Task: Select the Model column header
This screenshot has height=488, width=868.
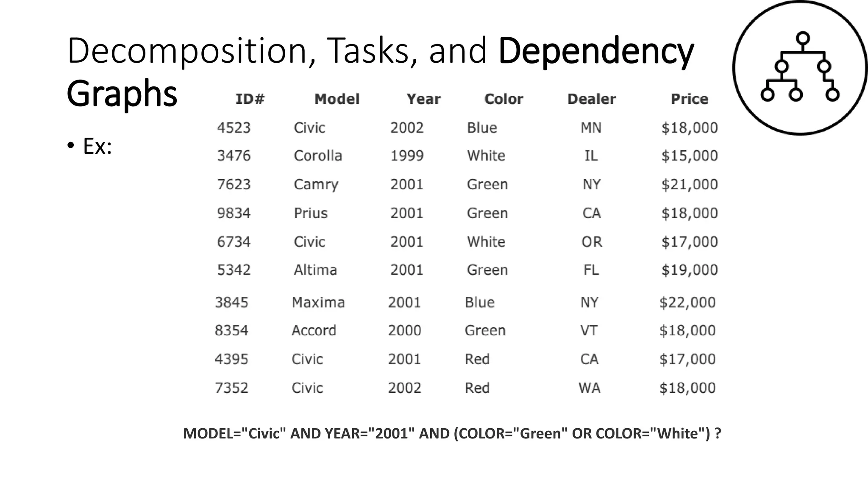Action: pos(337,99)
